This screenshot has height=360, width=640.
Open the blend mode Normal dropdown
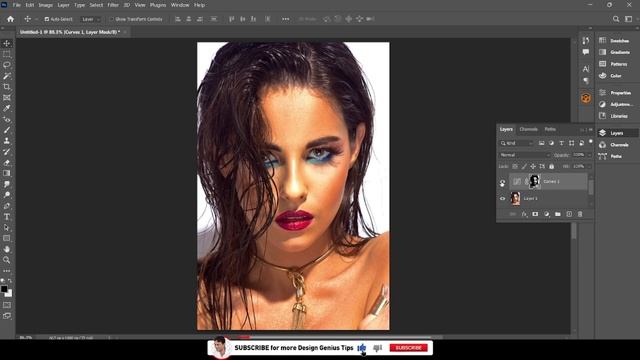[525, 155]
